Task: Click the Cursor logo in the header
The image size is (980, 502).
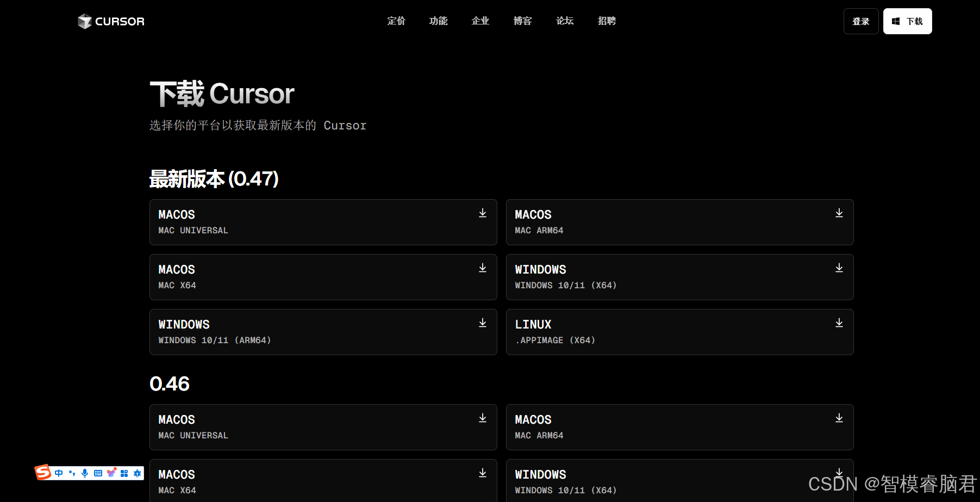Action: point(111,21)
